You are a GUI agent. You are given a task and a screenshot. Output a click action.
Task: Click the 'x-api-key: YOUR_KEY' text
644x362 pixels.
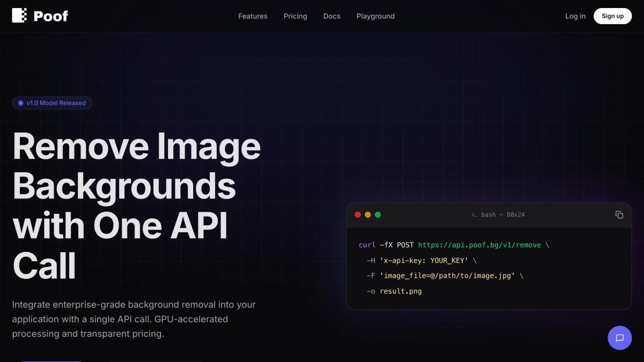(424, 260)
